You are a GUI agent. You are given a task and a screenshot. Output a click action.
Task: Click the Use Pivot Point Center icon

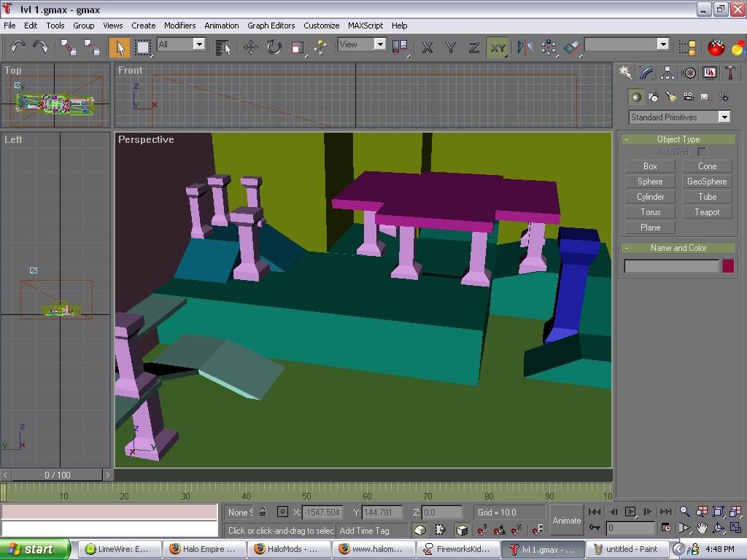[x=399, y=47]
